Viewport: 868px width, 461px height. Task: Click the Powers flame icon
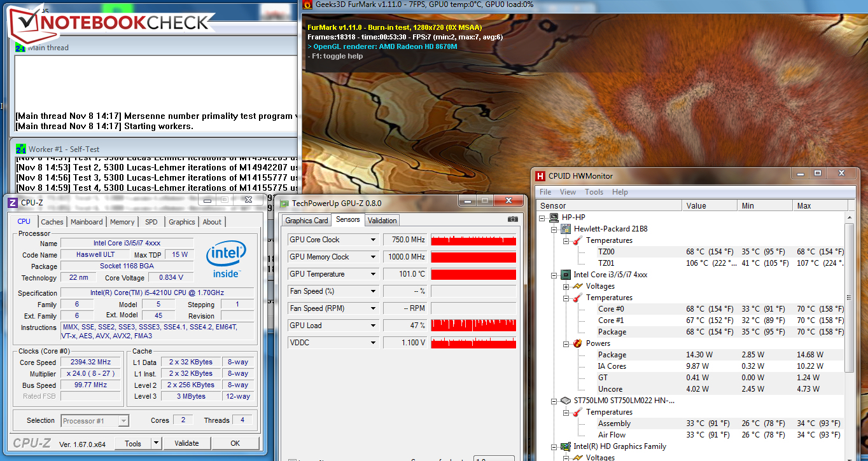coord(577,343)
